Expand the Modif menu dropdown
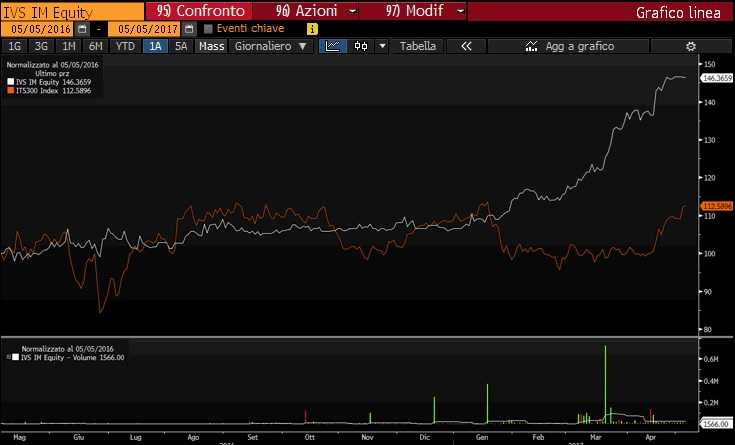This screenshot has width=735, height=445. tap(460, 11)
